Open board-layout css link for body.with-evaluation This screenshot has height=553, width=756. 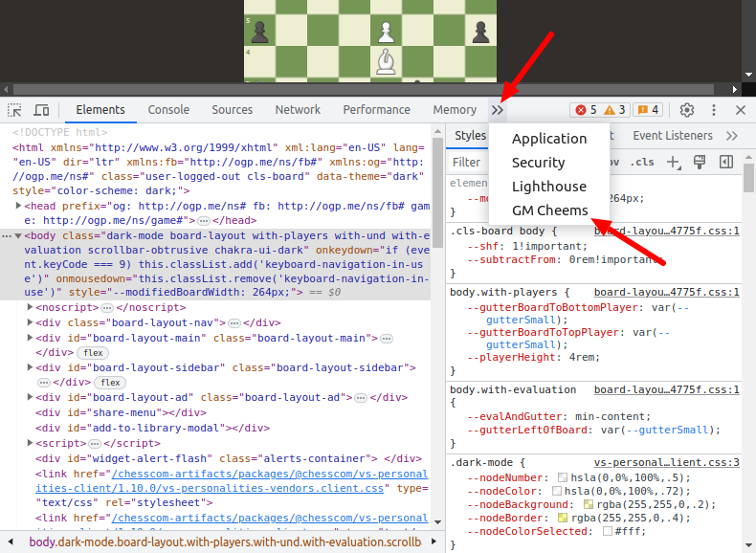point(666,390)
